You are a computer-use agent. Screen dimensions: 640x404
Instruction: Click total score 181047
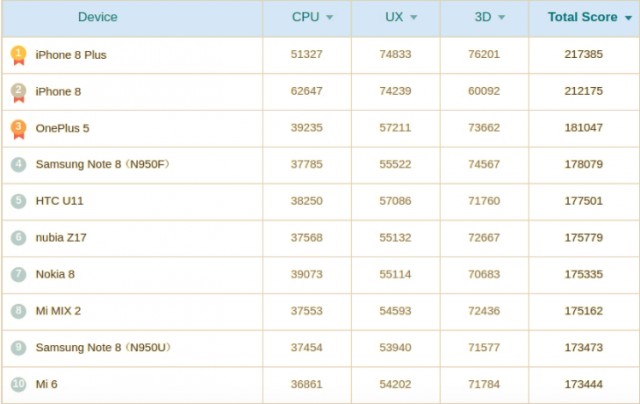click(584, 128)
